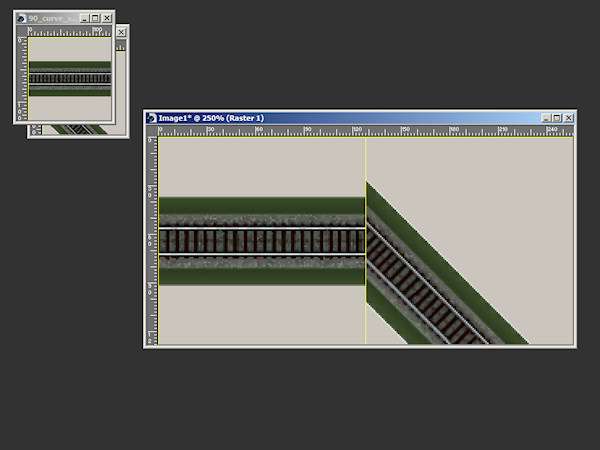
Task: Click the yellow vertical guide line in Image1
Action: click(366, 160)
